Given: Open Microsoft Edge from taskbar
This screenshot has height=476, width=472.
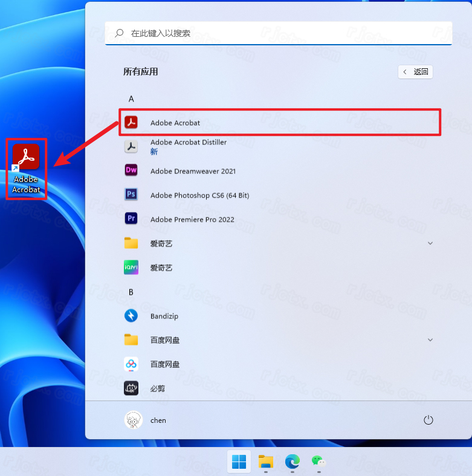Looking at the screenshot, I should [292, 462].
